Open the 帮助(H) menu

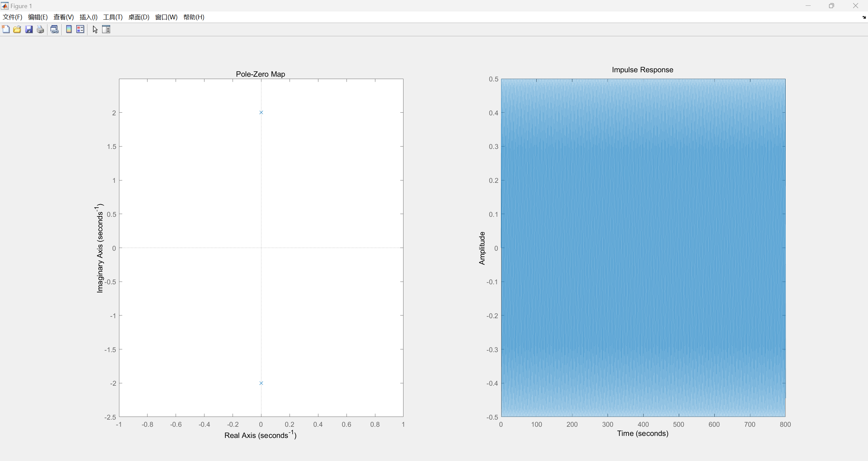[x=194, y=17]
